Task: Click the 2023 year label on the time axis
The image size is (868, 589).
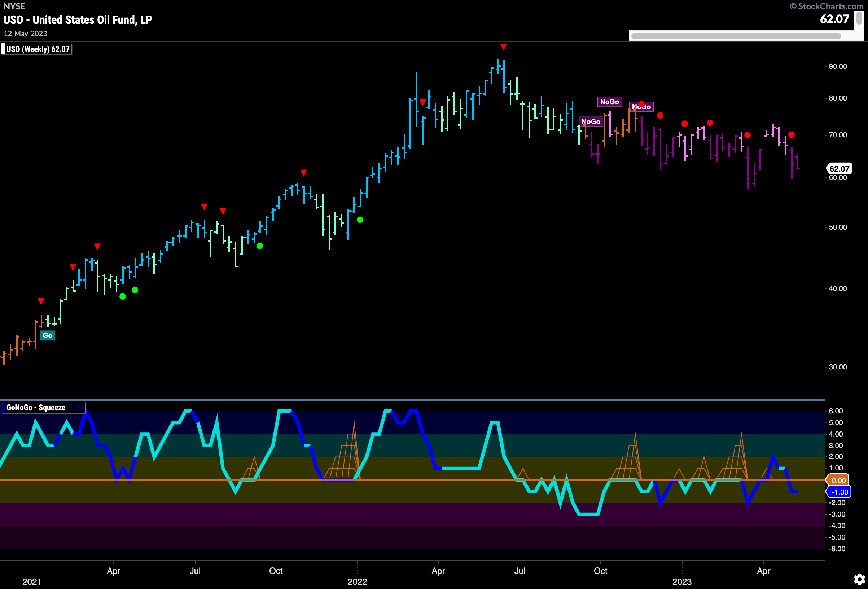Action: [682, 581]
